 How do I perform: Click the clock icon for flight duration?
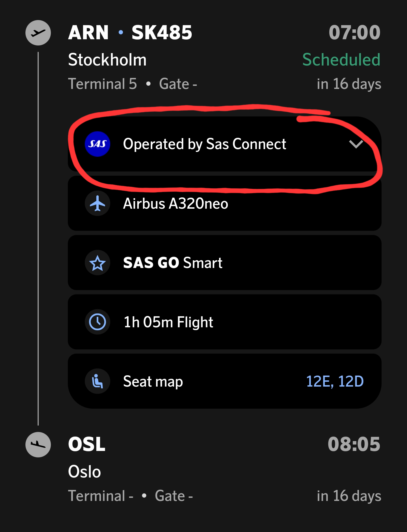click(x=97, y=322)
